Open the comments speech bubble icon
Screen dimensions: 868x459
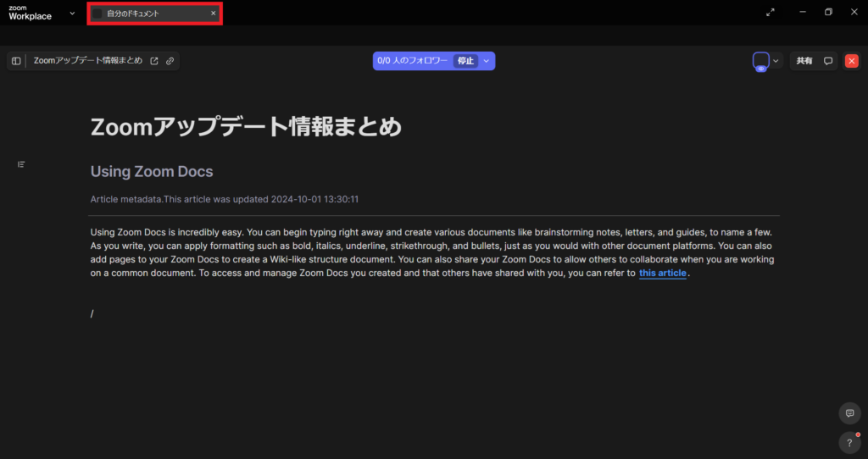(x=828, y=61)
